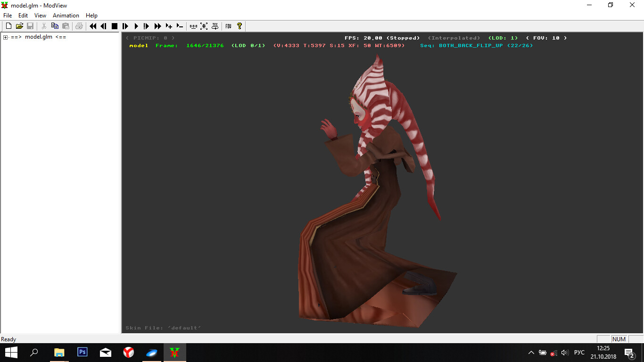644x362 pixels.
Task: Open the notification action center
Action: pyautogui.click(x=629, y=353)
